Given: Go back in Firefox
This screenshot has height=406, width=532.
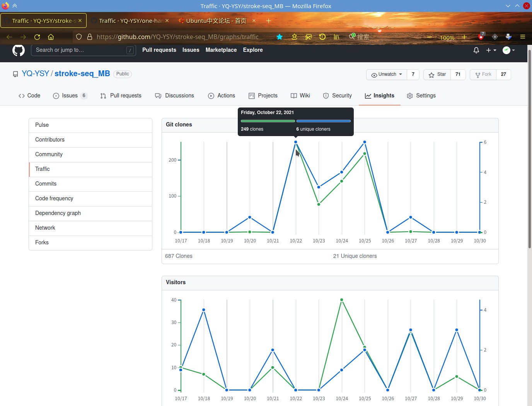Looking at the screenshot, I should pos(9,37).
